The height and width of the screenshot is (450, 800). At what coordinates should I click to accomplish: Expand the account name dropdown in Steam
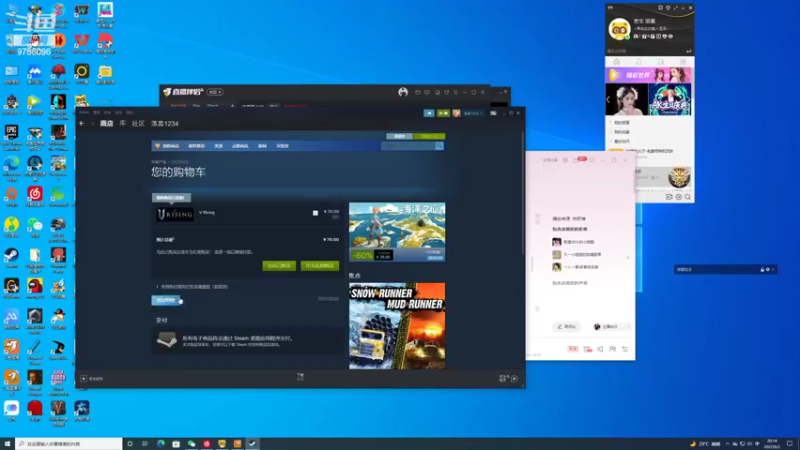pyautogui.click(x=472, y=113)
